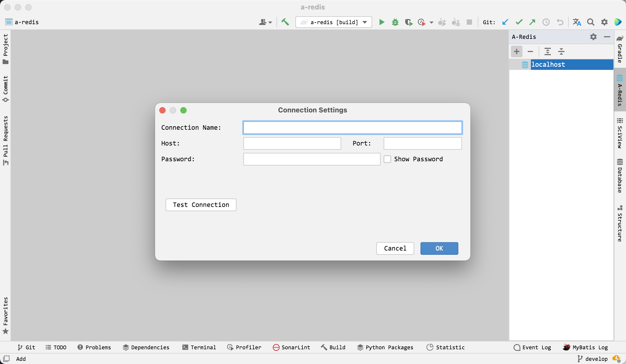Select the localhost connection entry
This screenshot has width=626, height=364.
coord(548,65)
